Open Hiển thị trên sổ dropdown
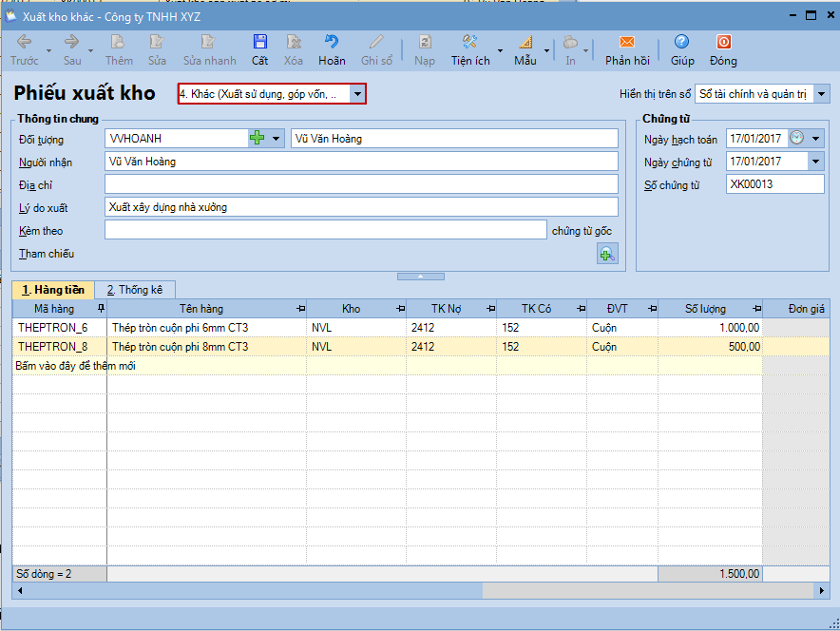This screenshot has width=840, height=631. click(822, 94)
